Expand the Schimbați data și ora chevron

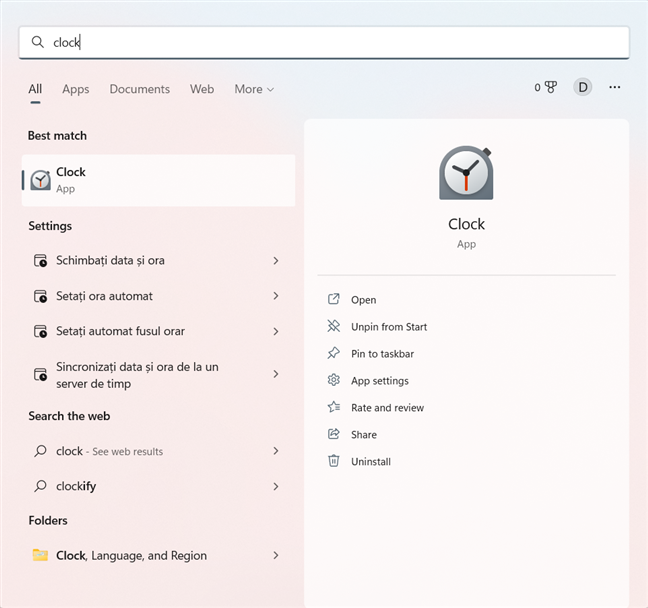point(276,260)
